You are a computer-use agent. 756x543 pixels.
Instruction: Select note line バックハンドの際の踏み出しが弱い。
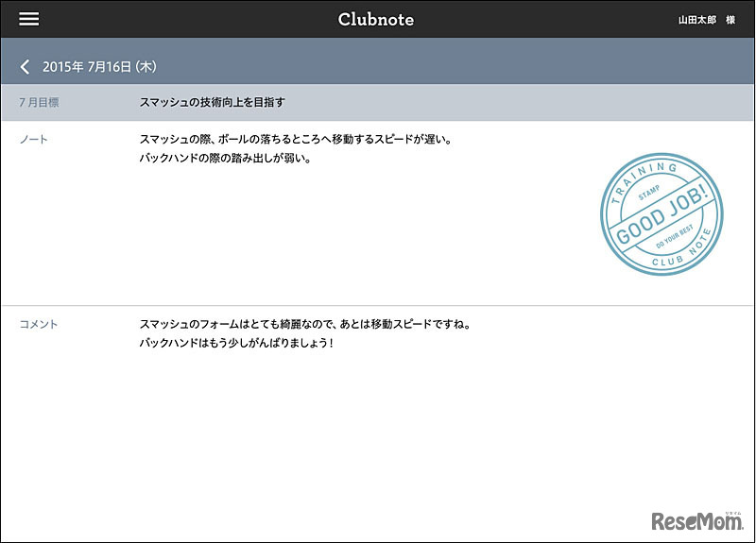pos(225,158)
